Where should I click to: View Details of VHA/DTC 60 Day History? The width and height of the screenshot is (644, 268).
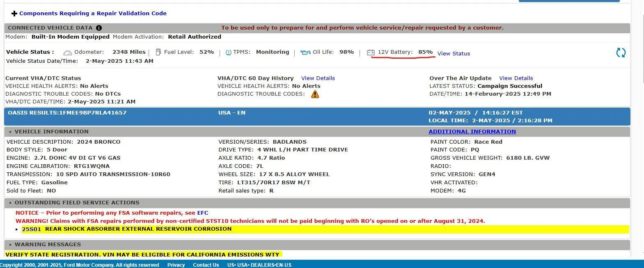pyautogui.click(x=318, y=78)
